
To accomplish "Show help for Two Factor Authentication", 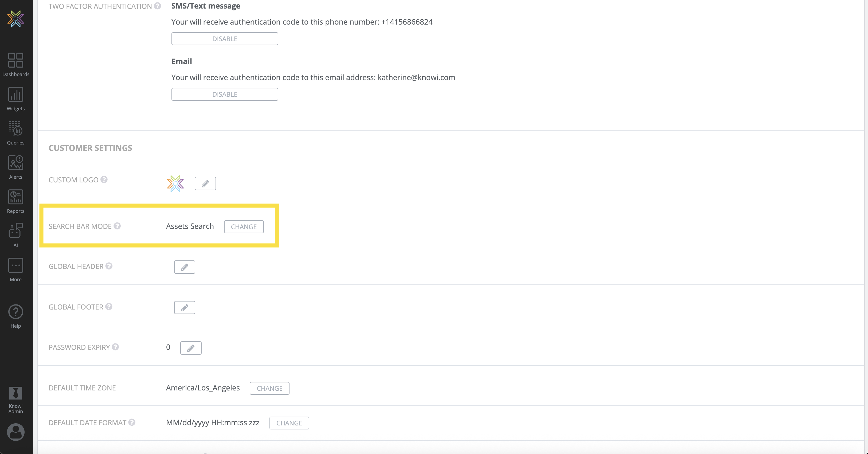I will (x=157, y=6).
